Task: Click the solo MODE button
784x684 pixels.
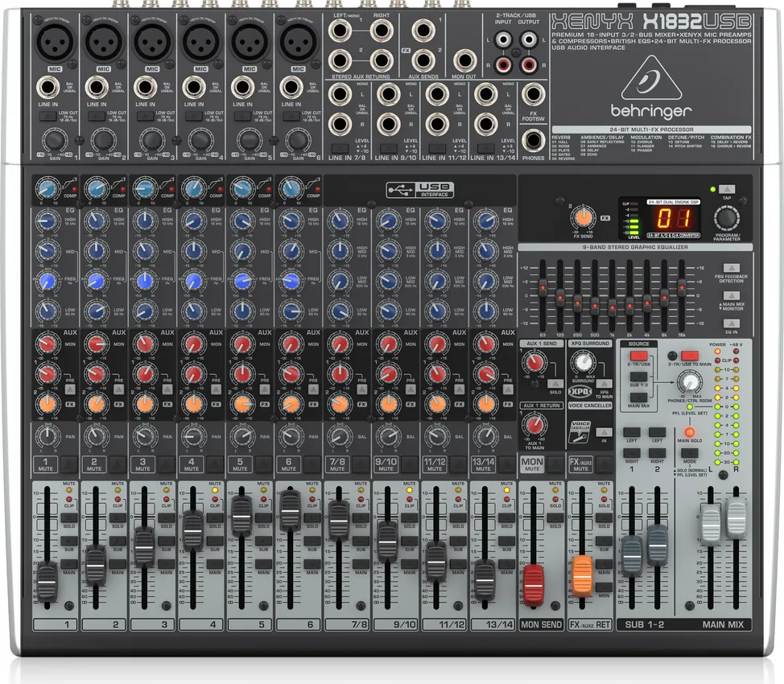Action: pyautogui.click(x=690, y=453)
